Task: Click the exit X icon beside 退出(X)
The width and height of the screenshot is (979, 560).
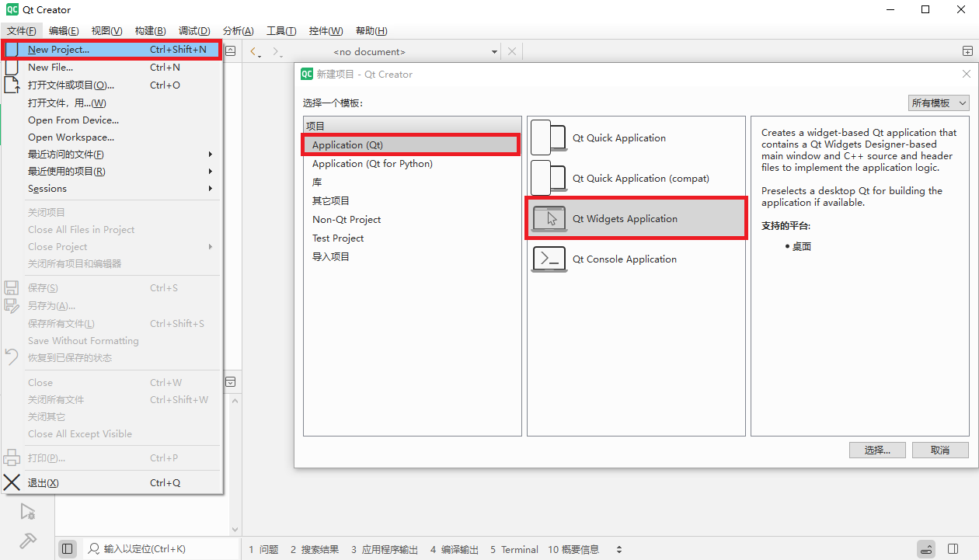Action: click(x=12, y=482)
